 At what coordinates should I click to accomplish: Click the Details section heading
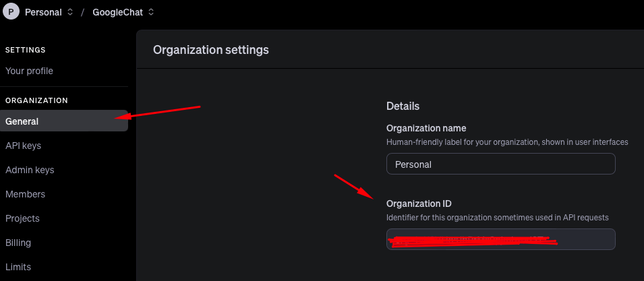[x=403, y=106]
